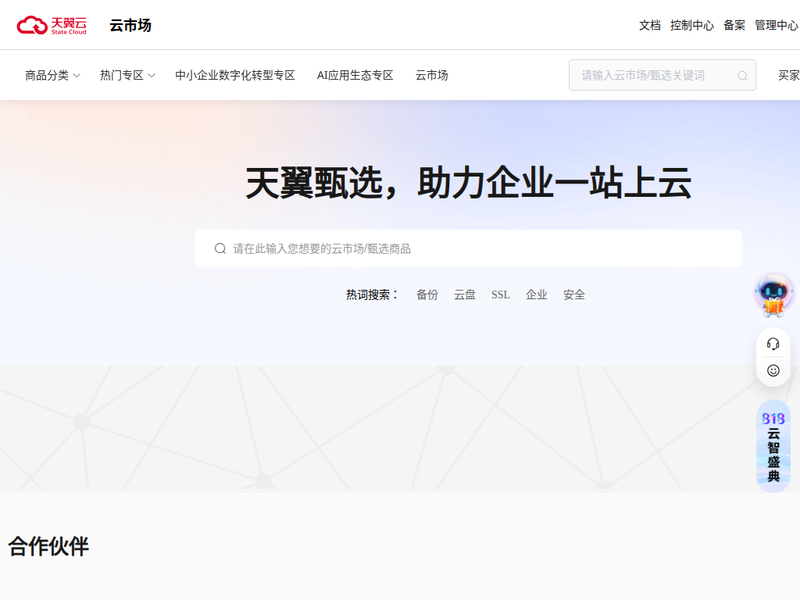The height and width of the screenshot is (600, 800).
Task: Select hot search term 企业
Action: click(x=536, y=295)
